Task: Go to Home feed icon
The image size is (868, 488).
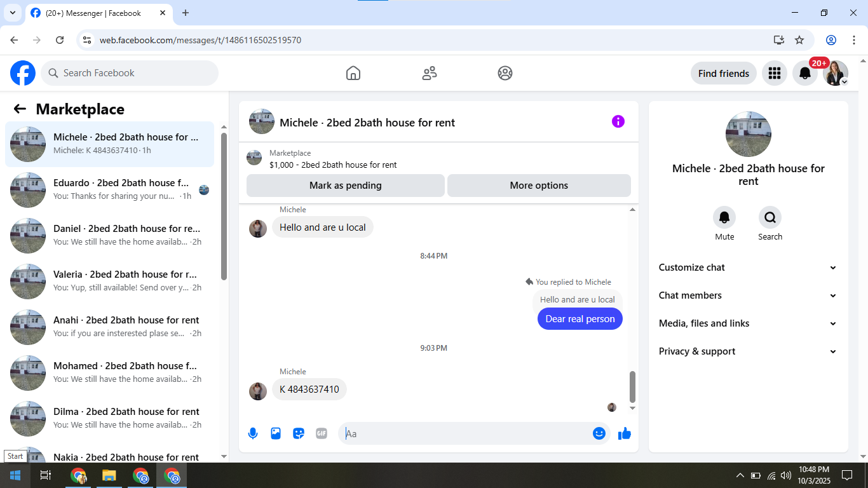Action: pos(353,73)
